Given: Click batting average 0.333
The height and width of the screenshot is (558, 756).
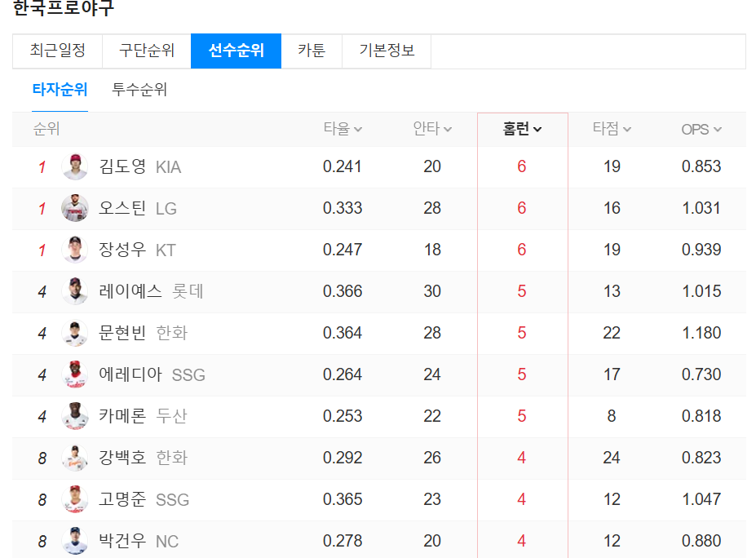Looking at the screenshot, I should click(343, 208).
